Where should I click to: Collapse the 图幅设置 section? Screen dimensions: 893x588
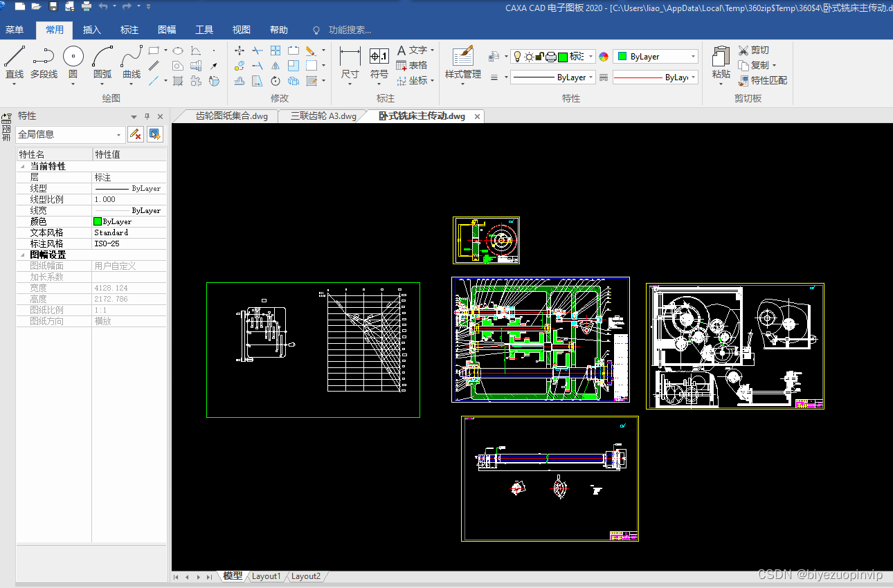(x=23, y=255)
